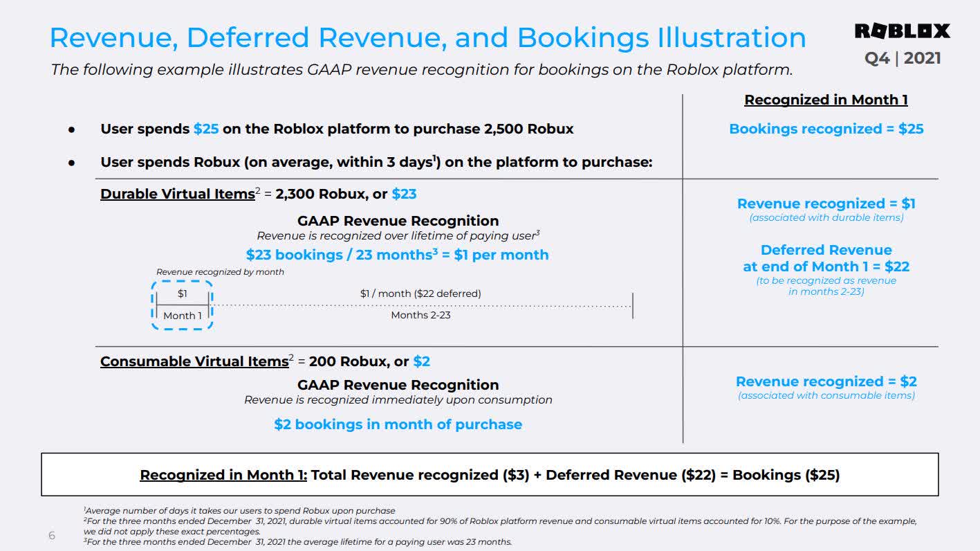
Task: Click 'Revenue is recognized over lifetime of paying user'
Action: click(x=398, y=236)
